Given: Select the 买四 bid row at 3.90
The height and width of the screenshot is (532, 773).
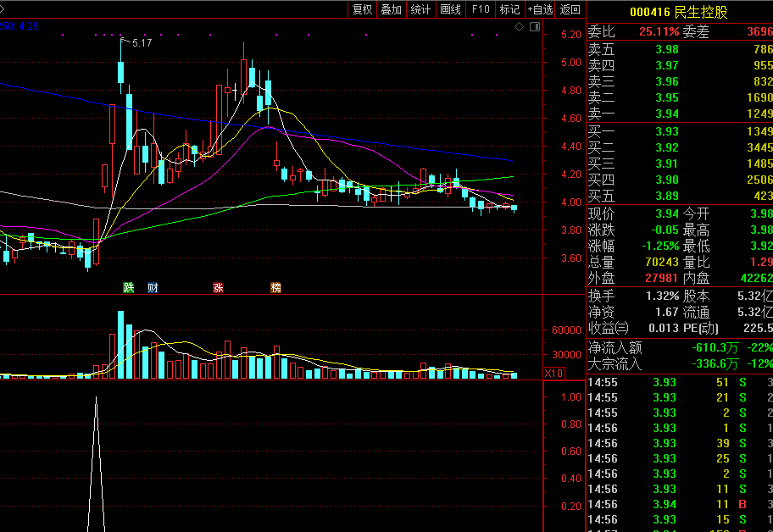Looking at the screenshot, I should coord(680,180).
